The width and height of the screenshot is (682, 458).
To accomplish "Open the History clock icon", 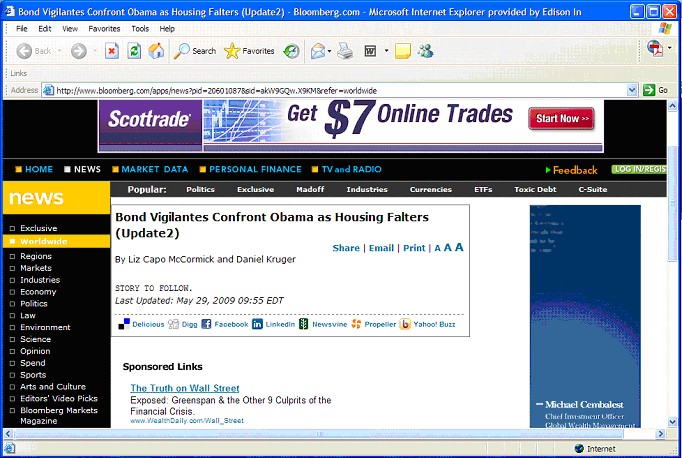I will (291, 51).
